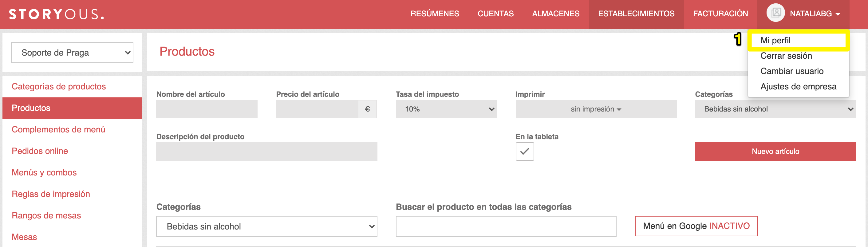The width and height of the screenshot is (868, 247).
Task: Open the Categorías filter dropdown above the product list
Action: (x=266, y=226)
